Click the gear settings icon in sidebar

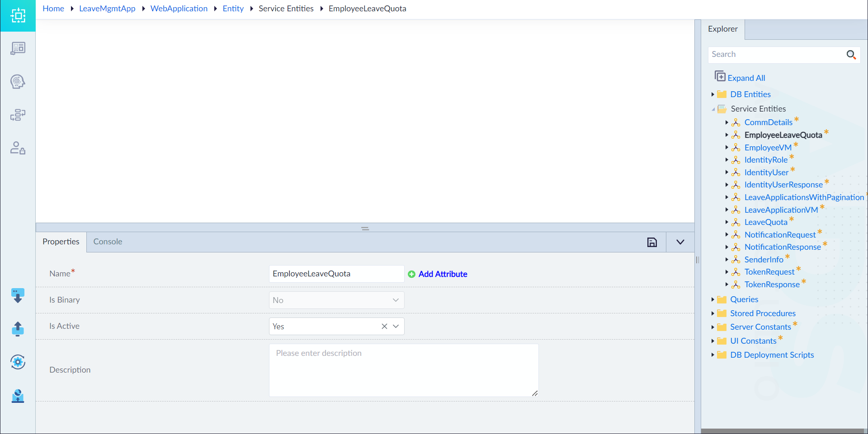point(18,362)
